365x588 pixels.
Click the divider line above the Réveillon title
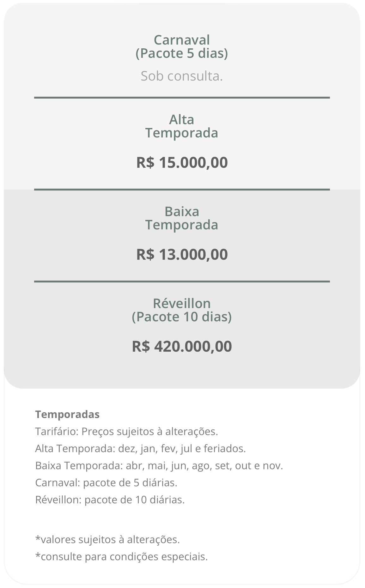click(182, 281)
